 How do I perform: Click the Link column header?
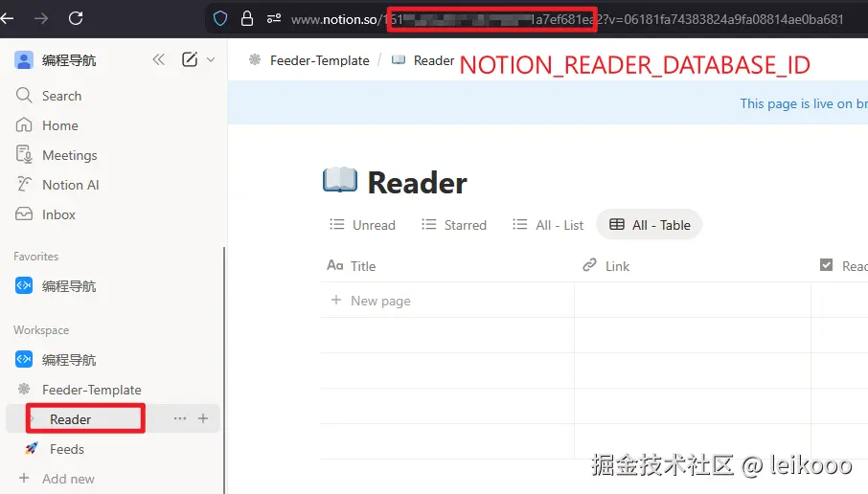(693, 266)
